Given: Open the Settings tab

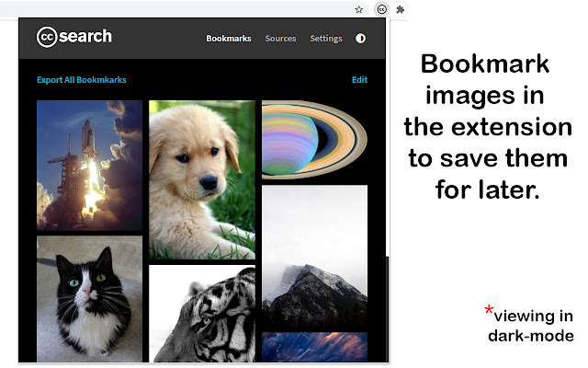Looking at the screenshot, I should (326, 39).
